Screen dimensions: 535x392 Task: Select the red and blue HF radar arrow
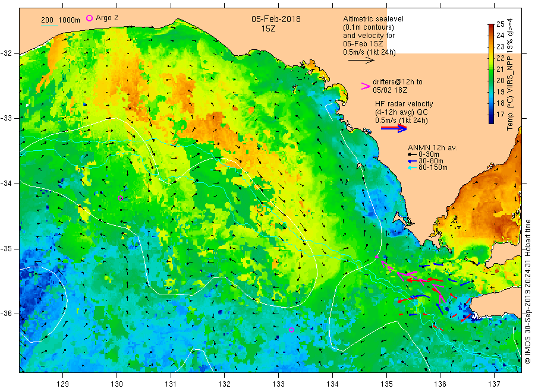tap(394, 128)
